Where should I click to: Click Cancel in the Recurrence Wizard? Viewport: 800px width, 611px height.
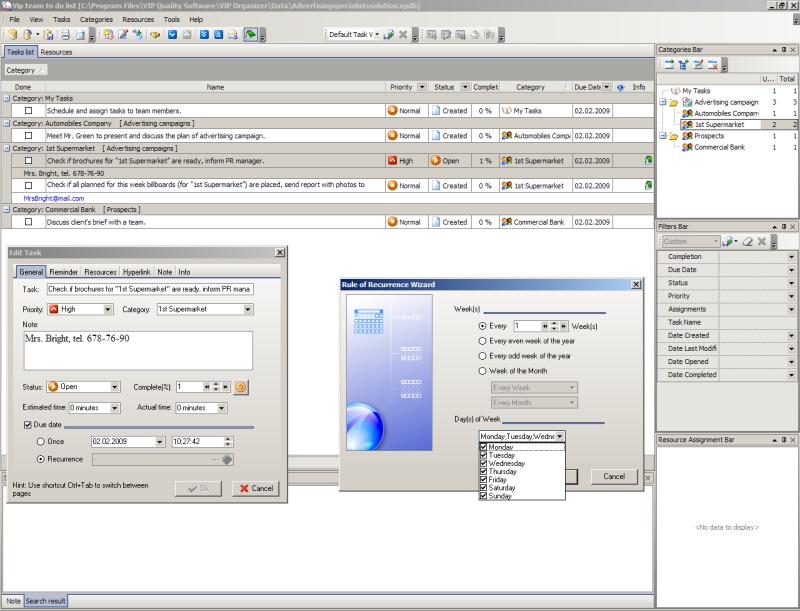click(614, 477)
